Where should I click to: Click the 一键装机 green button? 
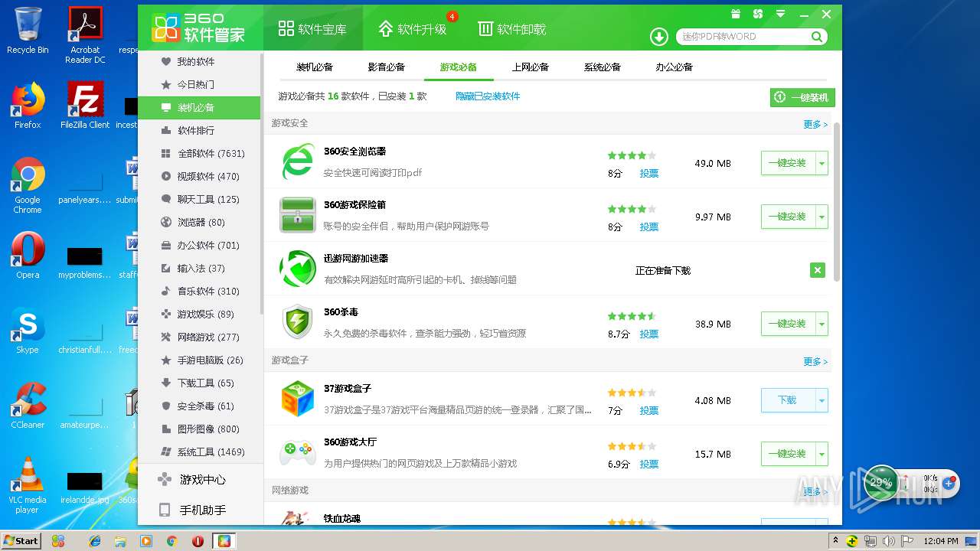point(802,97)
